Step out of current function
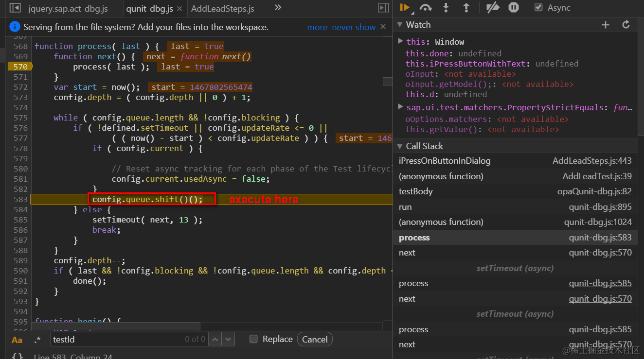The width and height of the screenshot is (644, 359). (x=466, y=7)
